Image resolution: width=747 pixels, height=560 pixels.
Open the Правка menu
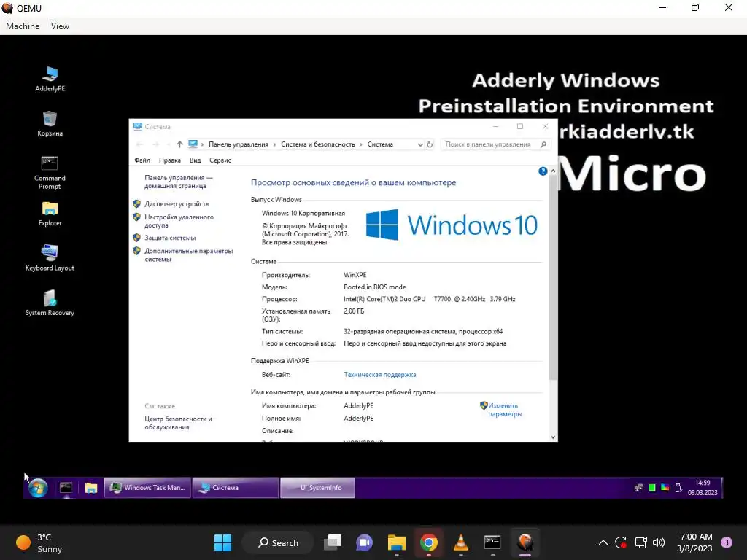pyautogui.click(x=169, y=160)
